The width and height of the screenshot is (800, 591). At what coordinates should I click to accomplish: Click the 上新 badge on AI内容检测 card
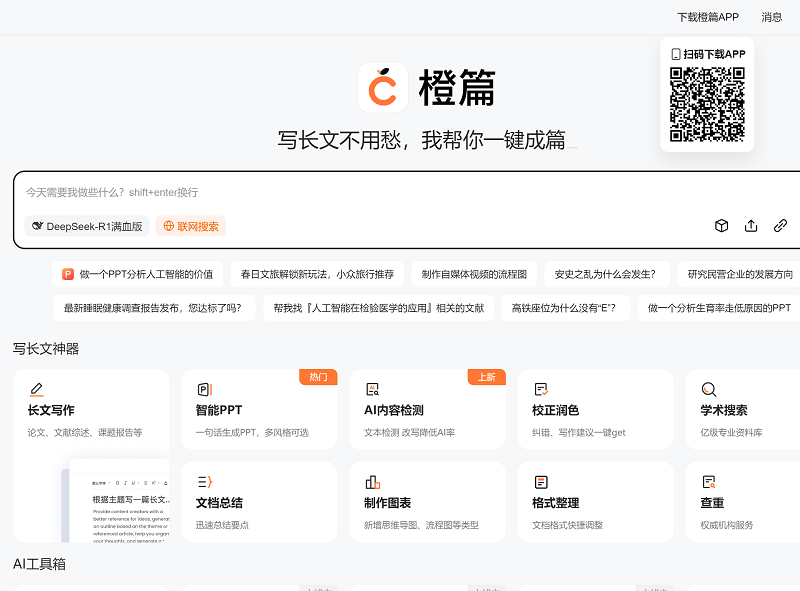(487, 377)
